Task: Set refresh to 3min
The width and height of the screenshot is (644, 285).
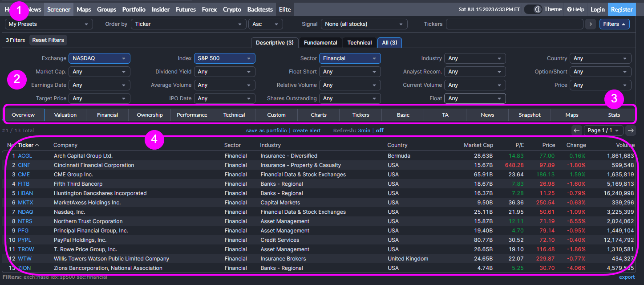Action: tap(364, 130)
